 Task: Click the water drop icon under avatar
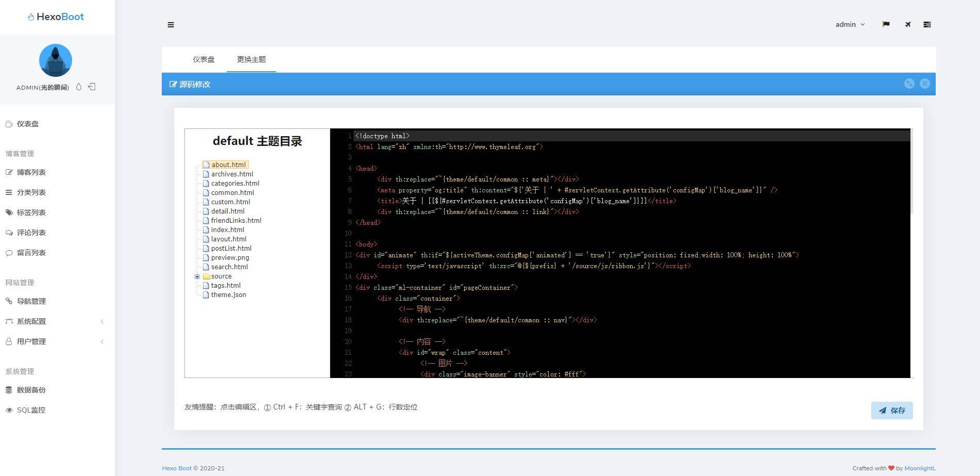[x=79, y=87]
